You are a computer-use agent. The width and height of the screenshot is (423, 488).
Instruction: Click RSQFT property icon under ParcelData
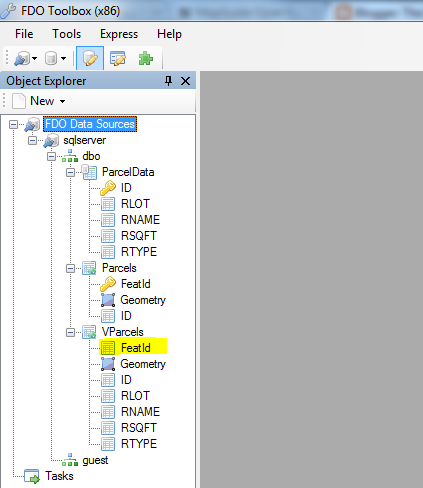pos(108,236)
